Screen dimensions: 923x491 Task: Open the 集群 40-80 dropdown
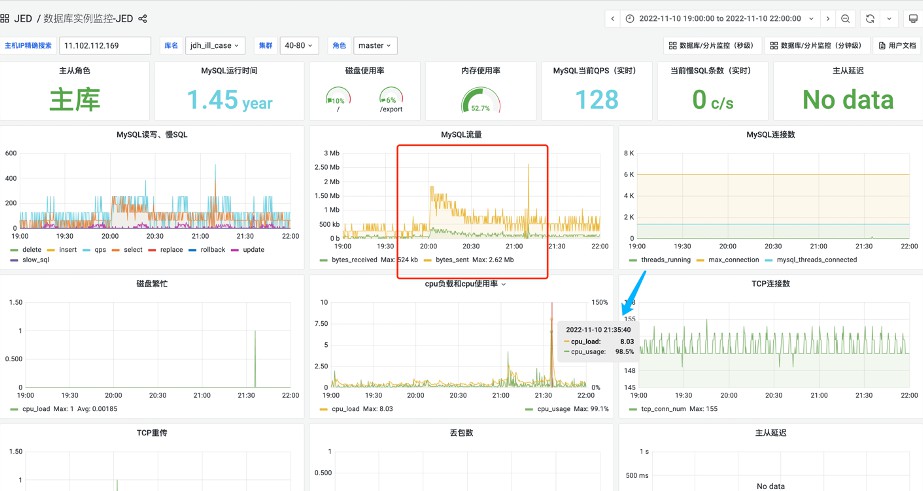point(299,45)
